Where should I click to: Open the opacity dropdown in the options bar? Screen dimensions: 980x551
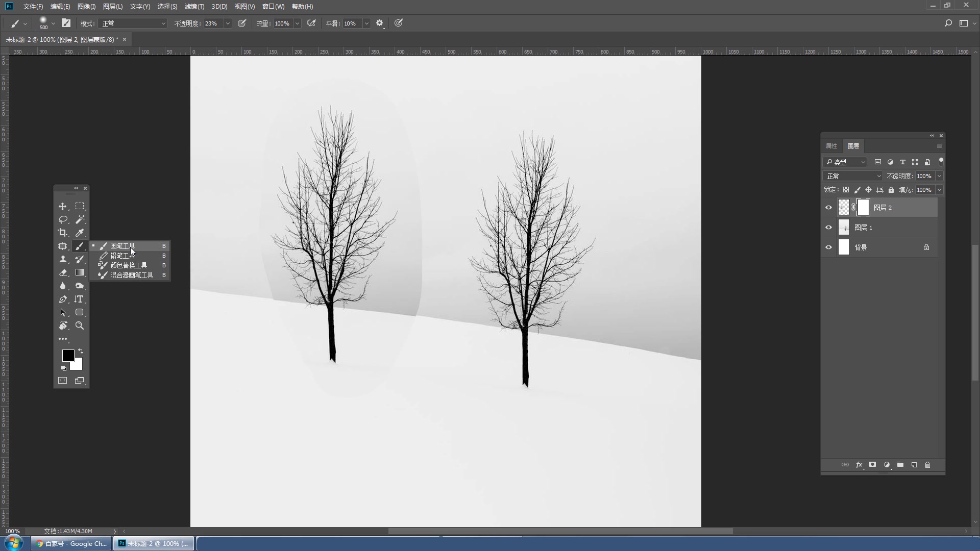pos(227,23)
